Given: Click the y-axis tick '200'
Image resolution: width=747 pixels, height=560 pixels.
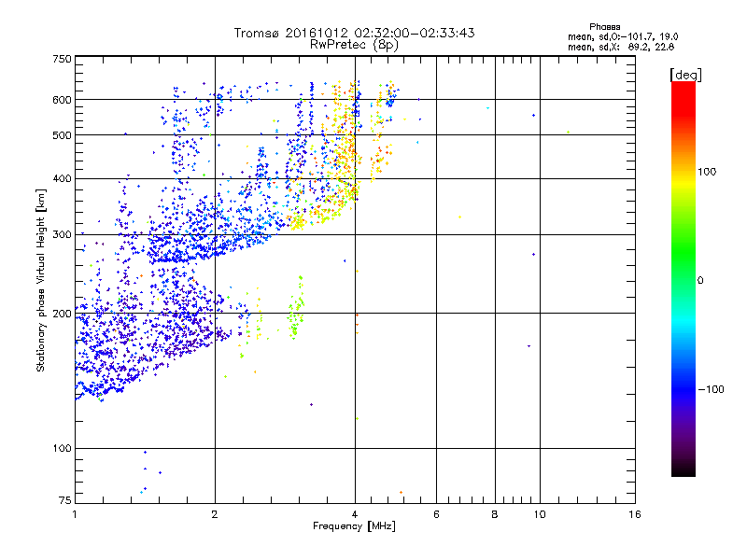Looking at the screenshot, I should [x=62, y=314].
